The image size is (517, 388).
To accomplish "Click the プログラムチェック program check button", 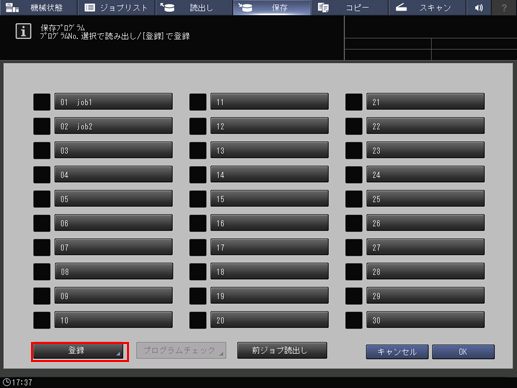I will click(x=181, y=350).
